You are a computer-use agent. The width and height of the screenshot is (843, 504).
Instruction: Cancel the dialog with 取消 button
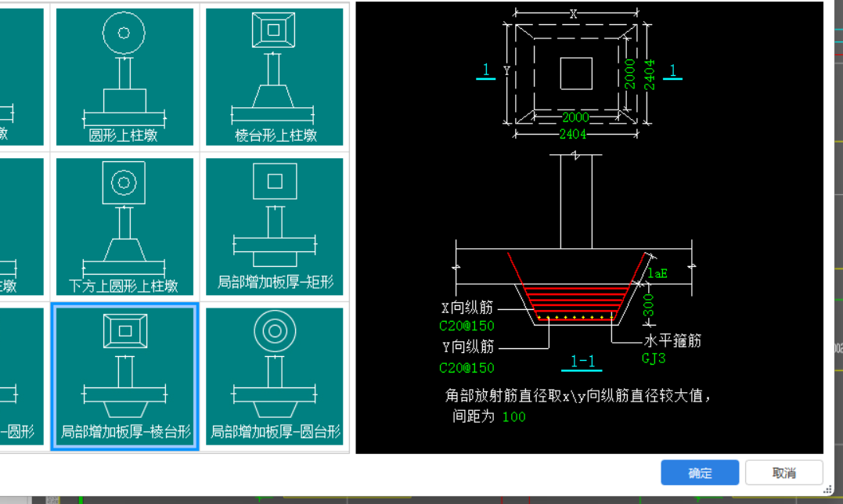click(784, 473)
